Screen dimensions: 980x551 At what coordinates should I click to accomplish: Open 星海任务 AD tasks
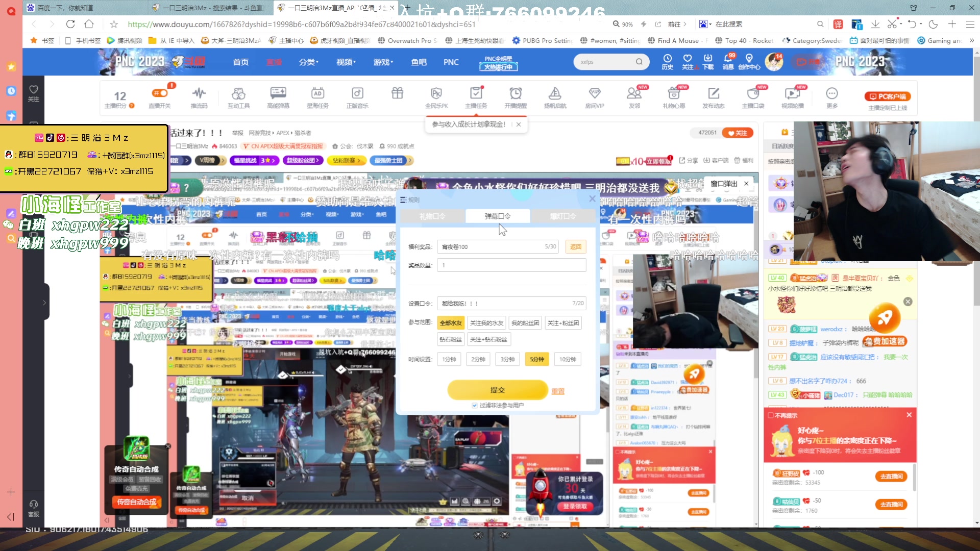pos(317,97)
